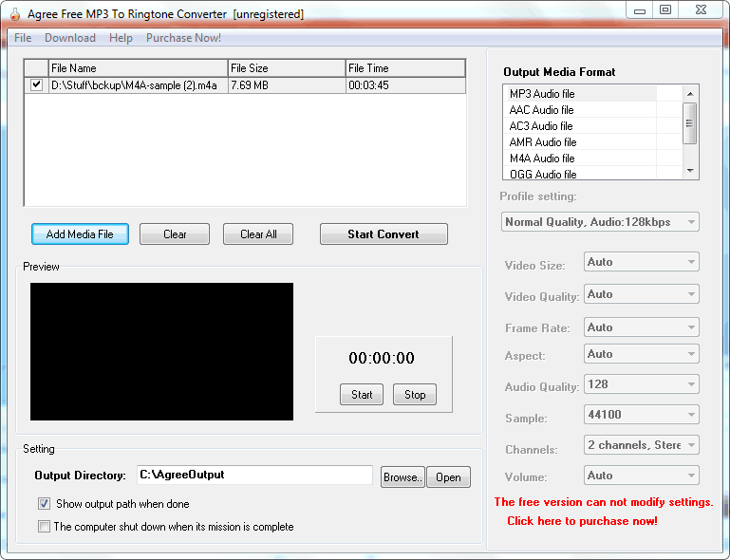
Task: Click the app icon in title bar
Action: (x=15, y=14)
